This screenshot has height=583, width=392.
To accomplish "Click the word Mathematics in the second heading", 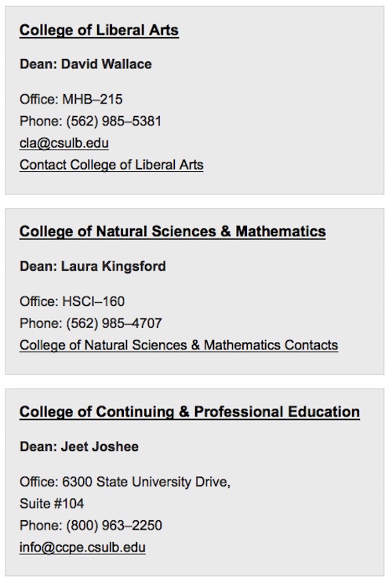I will click(x=281, y=231).
